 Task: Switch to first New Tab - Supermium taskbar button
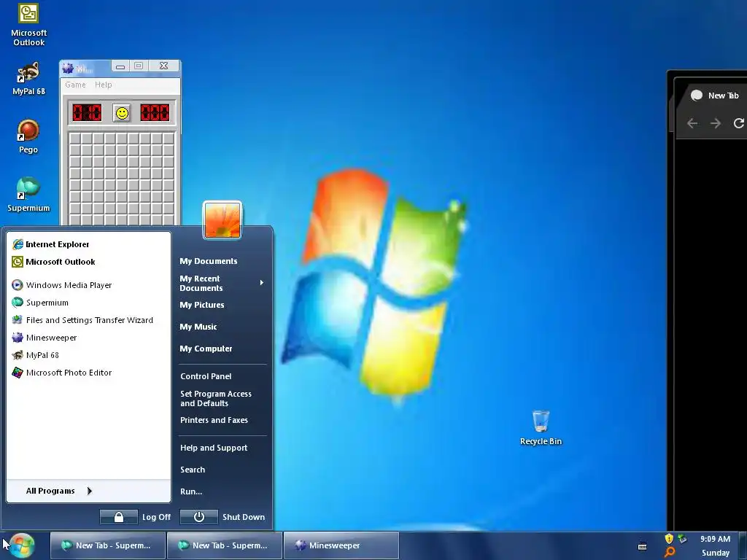pos(108,545)
